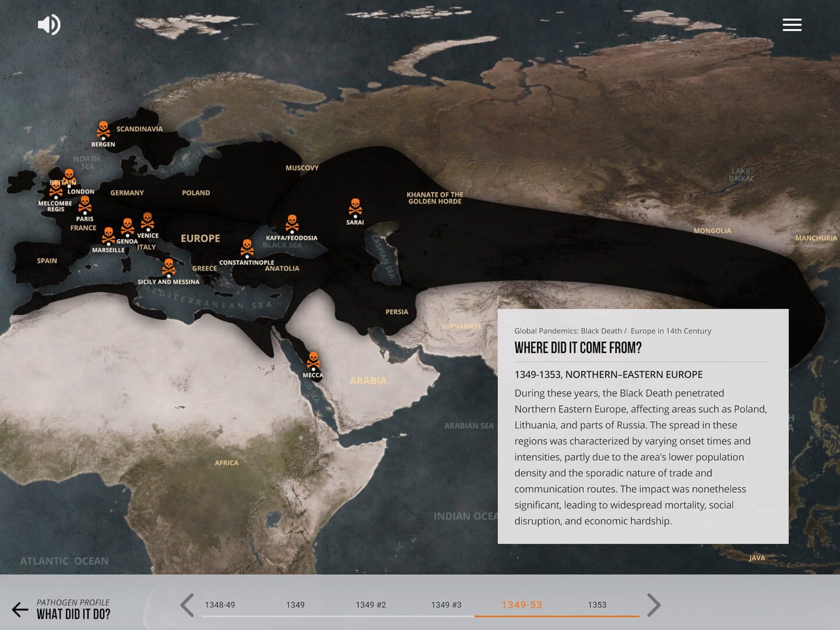
Task: Click the Bergen skull marker
Action: click(x=103, y=129)
